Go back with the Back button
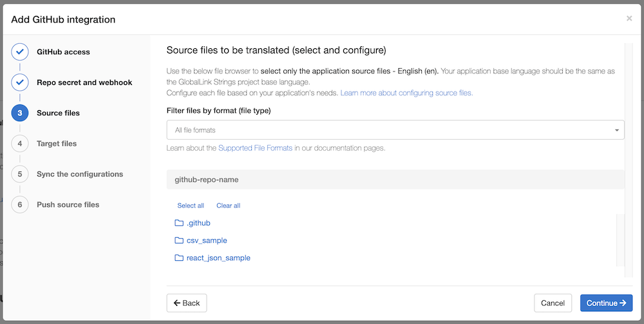The image size is (644, 324). pyautogui.click(x=187, y=303)
